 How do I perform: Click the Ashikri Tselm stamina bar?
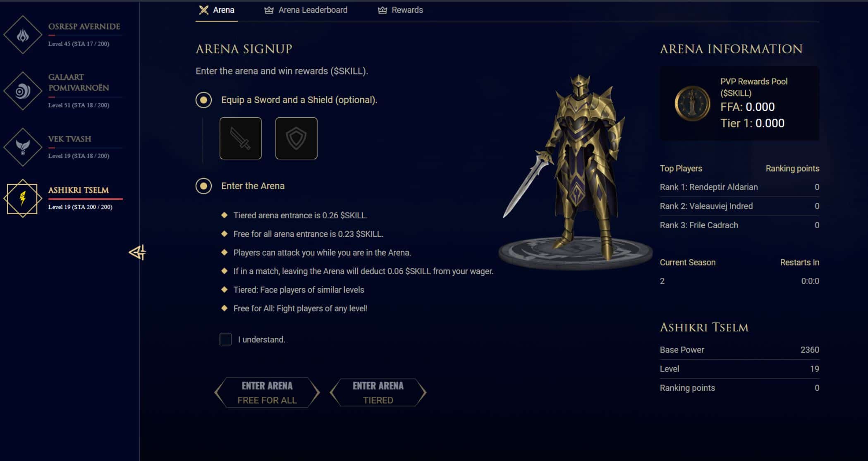point(86,199)
